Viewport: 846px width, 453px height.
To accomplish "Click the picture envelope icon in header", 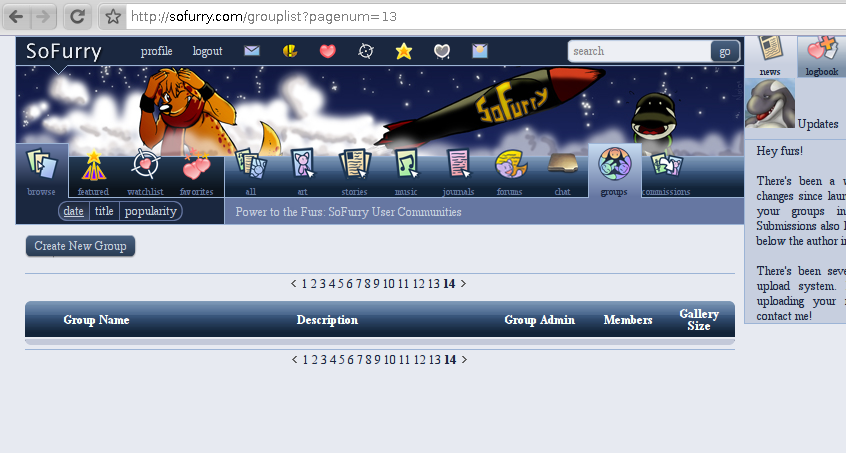I will pos(480,51).
